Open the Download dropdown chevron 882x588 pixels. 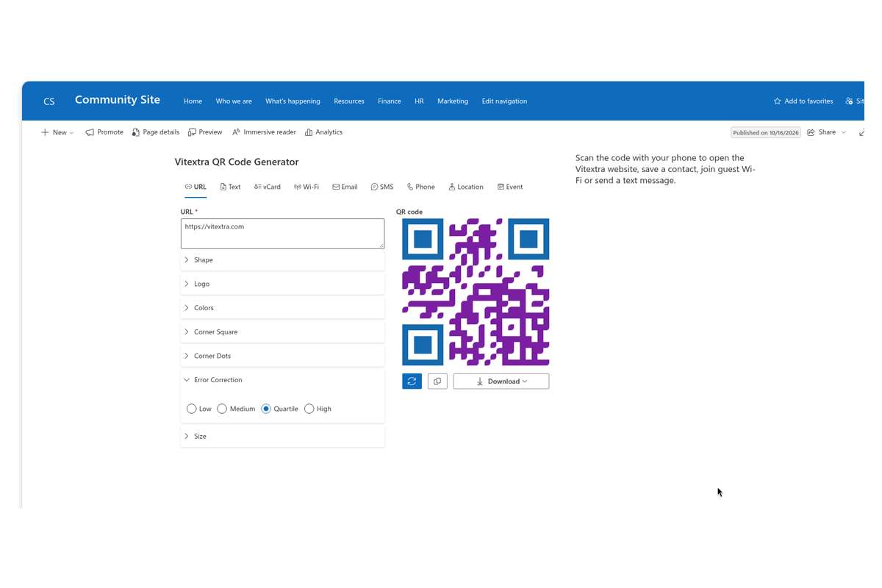pos(525,381)
